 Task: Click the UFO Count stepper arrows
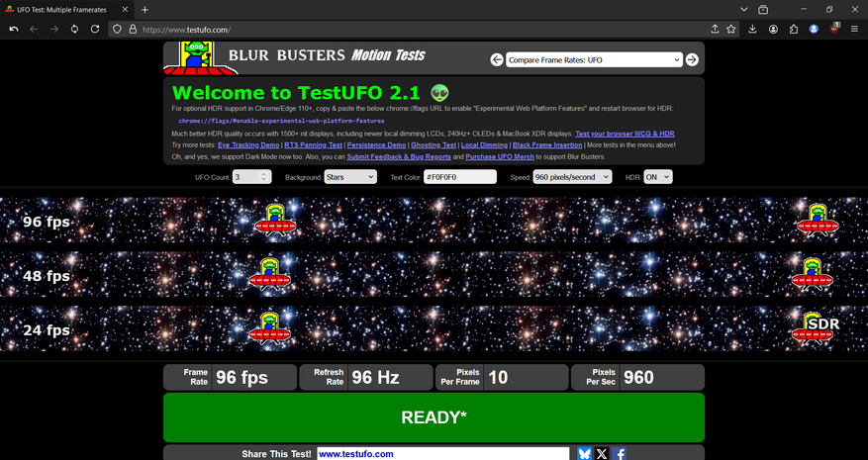(264, 177)
